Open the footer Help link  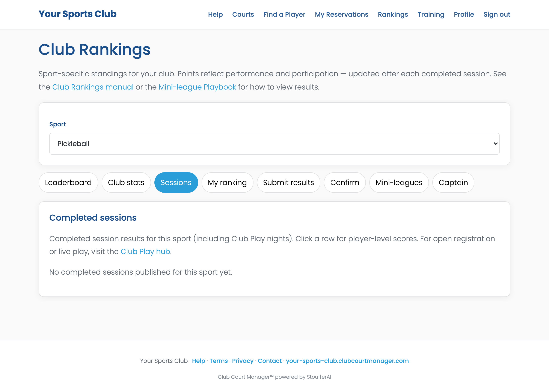click(x=199, y=361)
